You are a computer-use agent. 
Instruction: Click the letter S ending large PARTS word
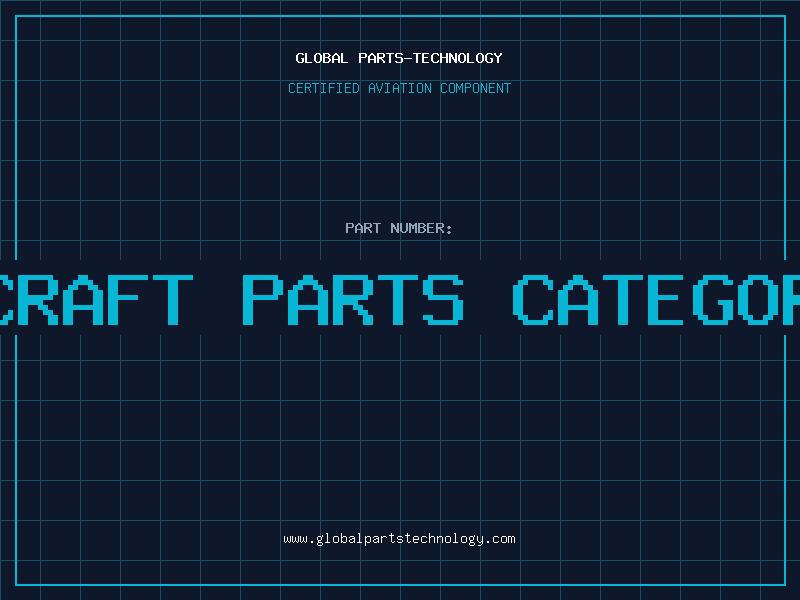(443, 300)
